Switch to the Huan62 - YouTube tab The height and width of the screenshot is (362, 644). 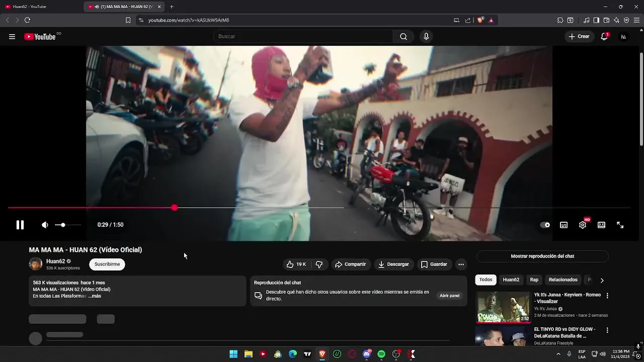40,7
